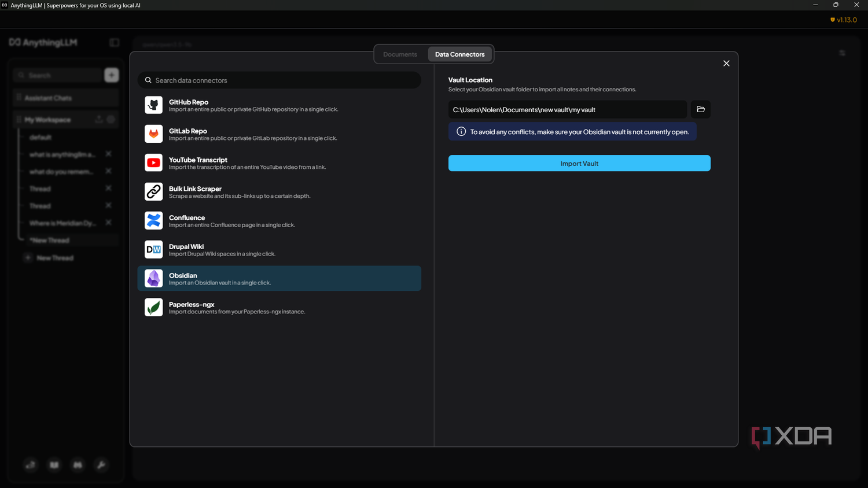Pick the Bulk Link Scraper chain icon
The image size is (868, 488).
click(154, 191)
